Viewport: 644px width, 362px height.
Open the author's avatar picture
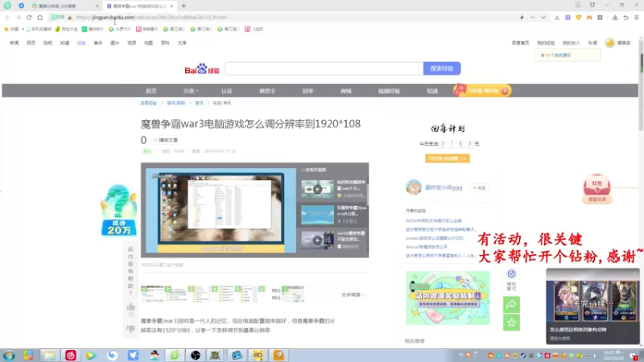point(414,187)
